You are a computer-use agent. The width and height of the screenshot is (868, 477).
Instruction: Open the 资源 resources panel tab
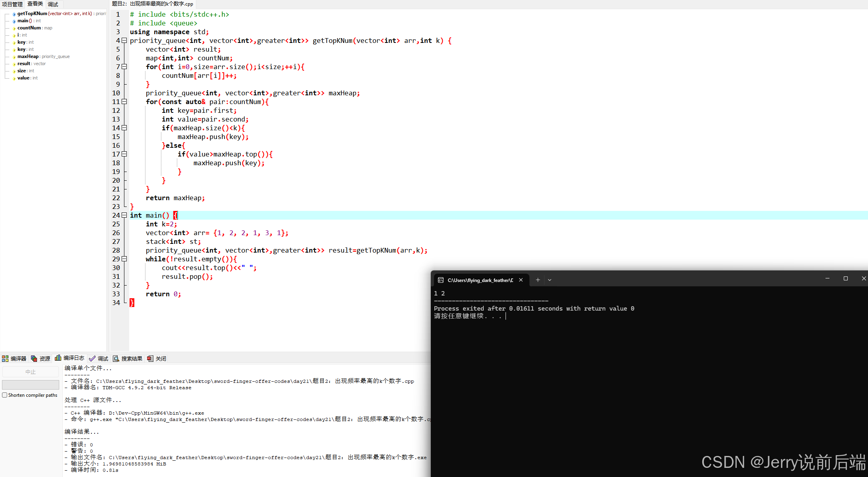(41, 359)
